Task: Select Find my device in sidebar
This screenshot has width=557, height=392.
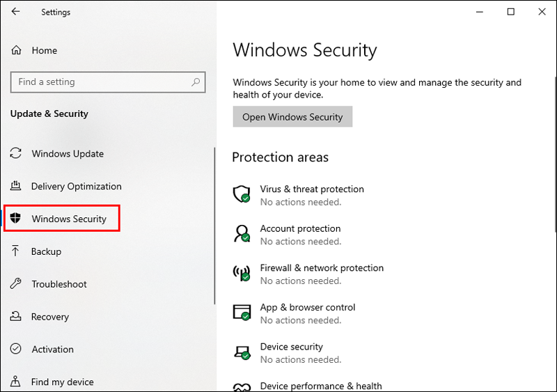Action: [62, 382]
